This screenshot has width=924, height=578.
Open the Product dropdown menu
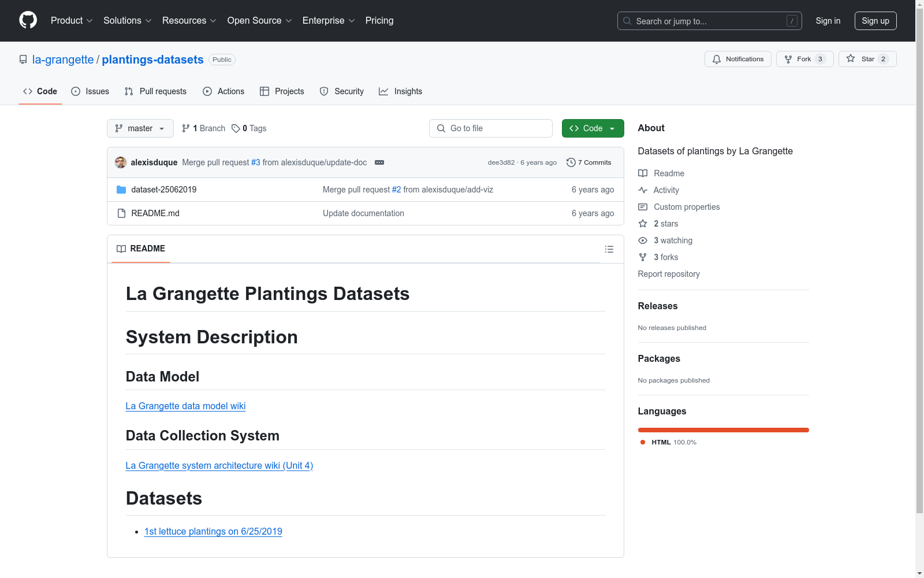(72, 21)
